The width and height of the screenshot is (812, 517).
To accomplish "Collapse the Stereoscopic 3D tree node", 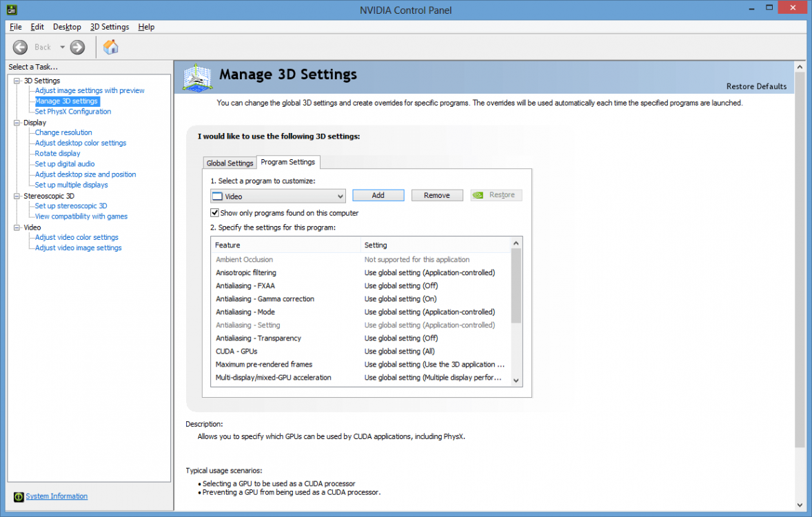I will point(17,196).
